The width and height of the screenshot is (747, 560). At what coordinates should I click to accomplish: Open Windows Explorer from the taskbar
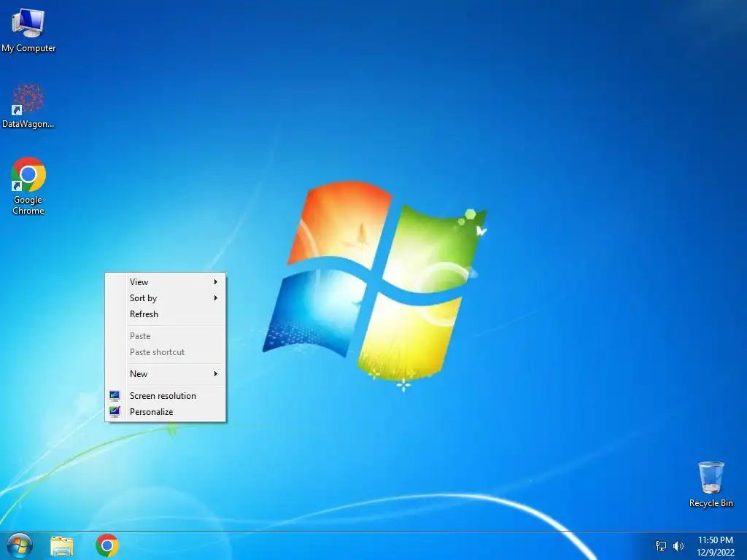coord(62,545)
